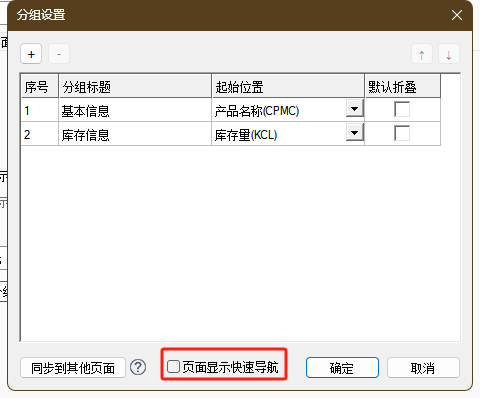The height and width of the screenshot is (398, 480).
Task: Open 产品名称(CPMC) start position dropdown
Action: point(355,109)
